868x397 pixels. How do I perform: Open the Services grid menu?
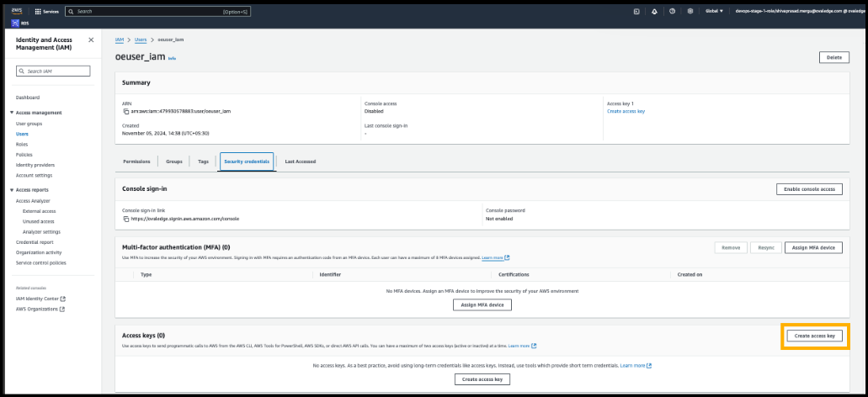pos(47,11)
